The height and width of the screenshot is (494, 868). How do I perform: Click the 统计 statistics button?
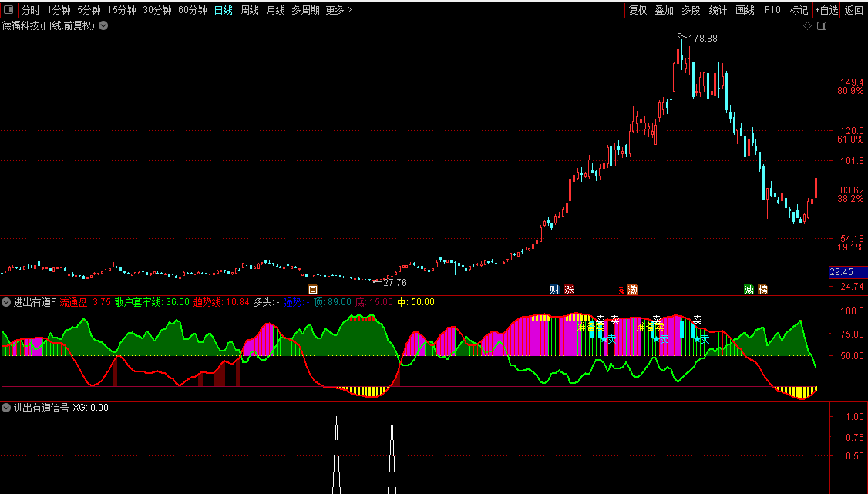718,10
